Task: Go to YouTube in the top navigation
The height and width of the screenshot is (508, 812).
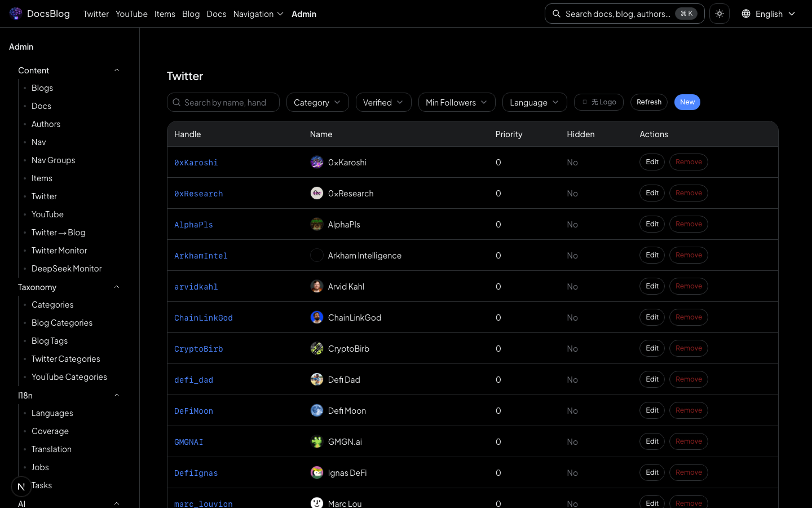Action: click(131, 14)
